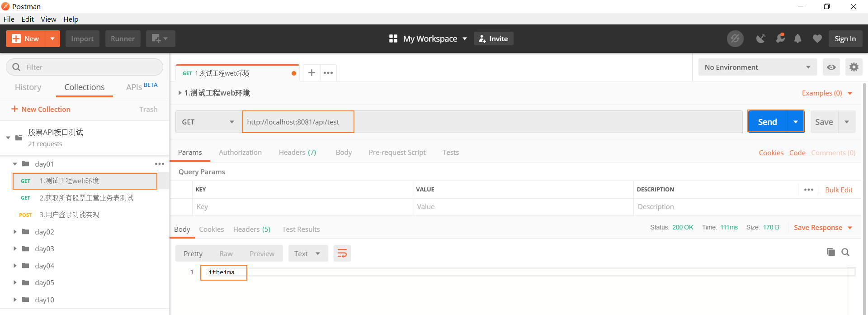Expand request title description arrow
This screenshot has width=868, height=315.
point(180,93)
